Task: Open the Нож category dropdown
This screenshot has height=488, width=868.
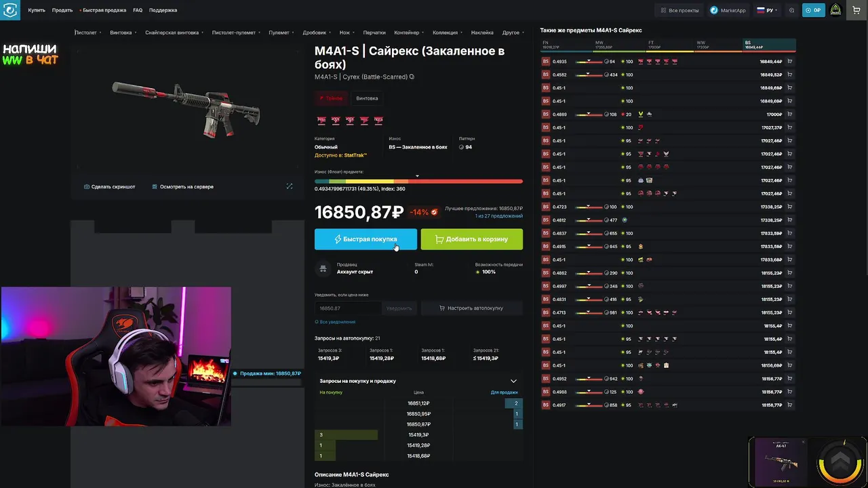Action: (x=347, y=33)
